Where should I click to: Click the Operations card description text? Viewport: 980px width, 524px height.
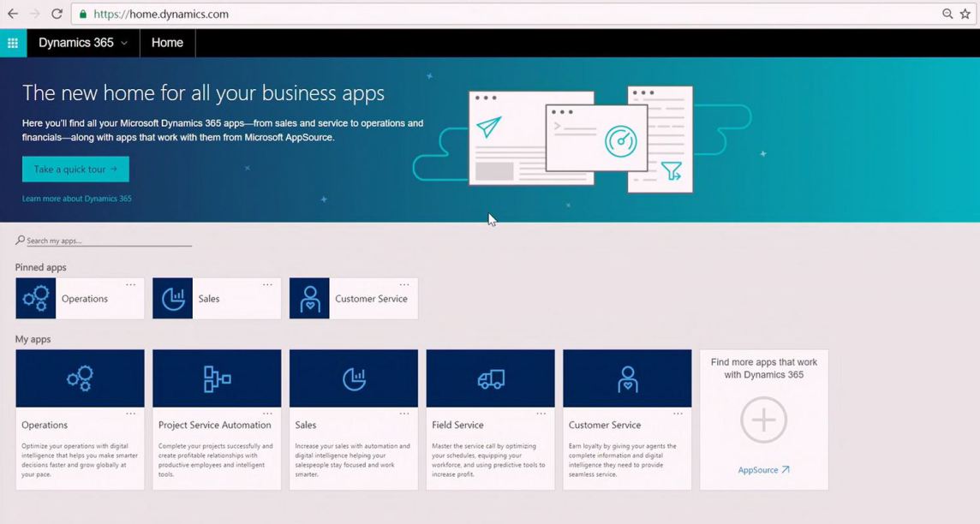(x=80, y=461)
